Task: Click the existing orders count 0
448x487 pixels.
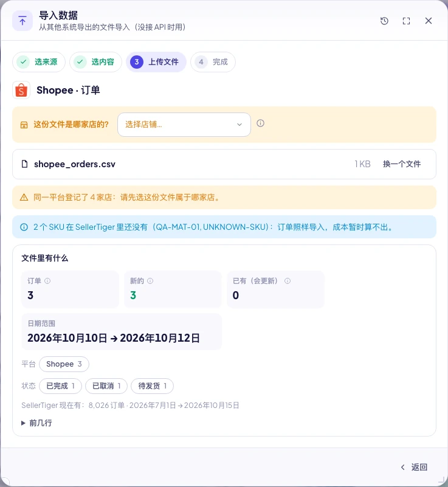Action: [x=236, y=295]
